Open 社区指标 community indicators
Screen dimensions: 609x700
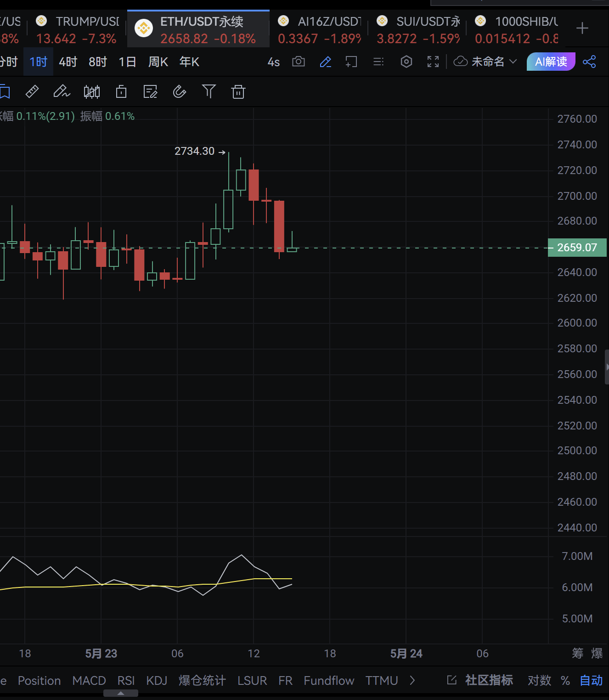[x=480, y=680]
